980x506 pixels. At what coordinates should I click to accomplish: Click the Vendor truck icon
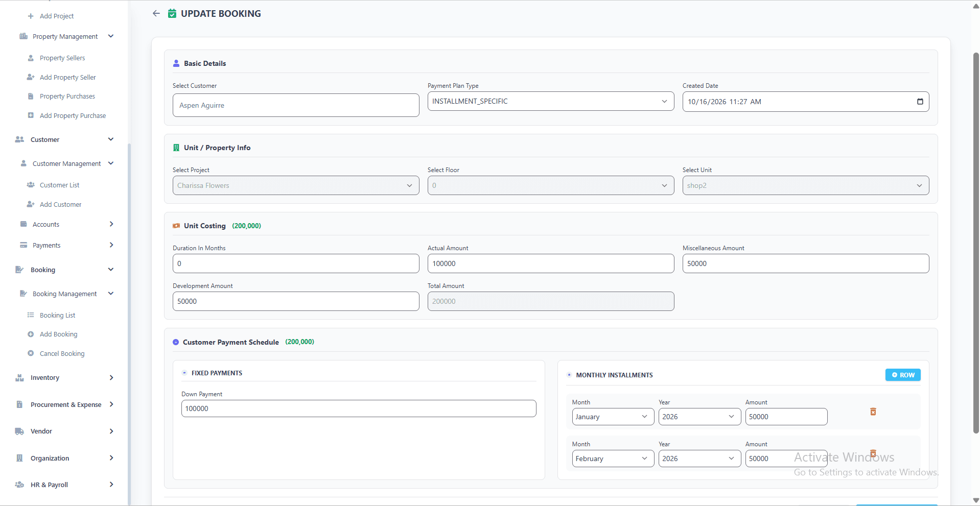[19, 431]
